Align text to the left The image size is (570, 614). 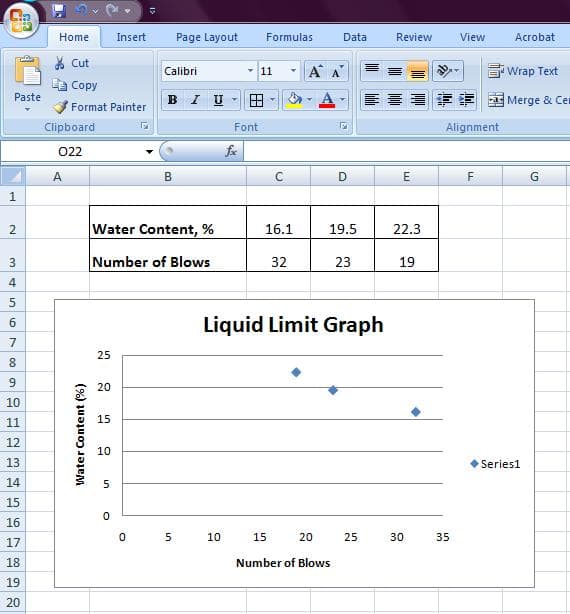pos(372,100)
